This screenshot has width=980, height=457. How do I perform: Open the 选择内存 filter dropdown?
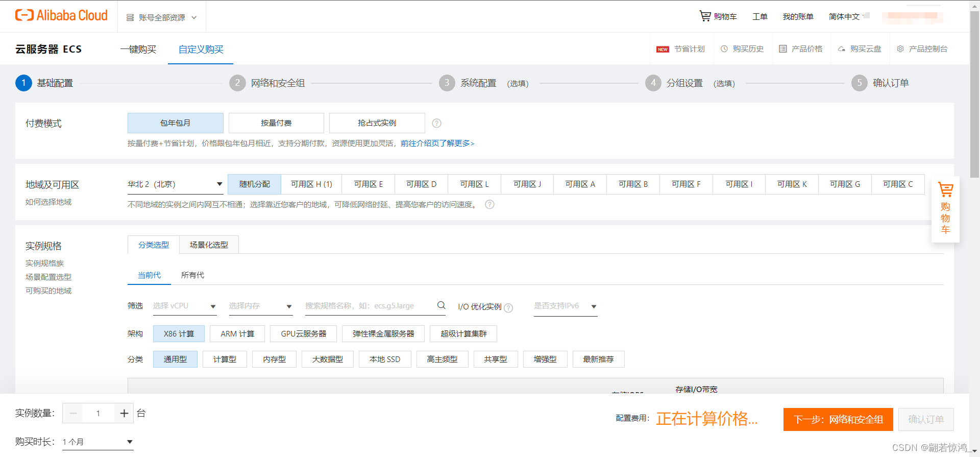coord(260,306)
